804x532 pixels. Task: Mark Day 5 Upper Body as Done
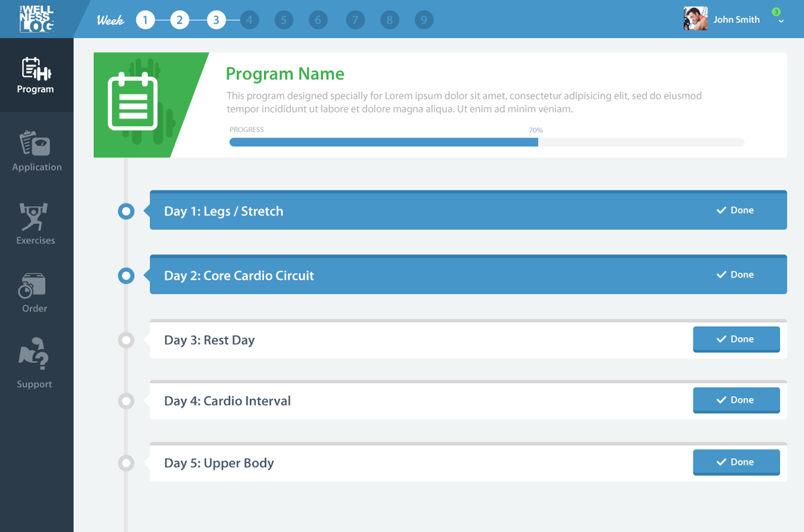point(736,462)
